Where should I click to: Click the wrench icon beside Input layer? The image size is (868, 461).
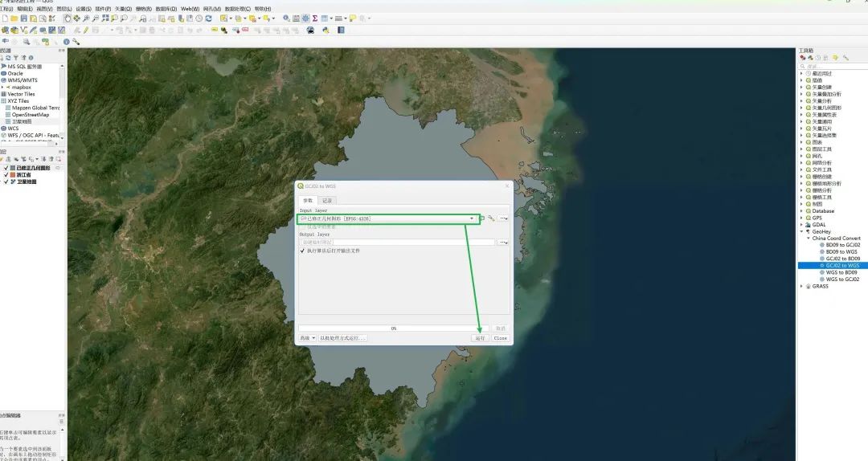pyautogui.click(x=491, y=218)
